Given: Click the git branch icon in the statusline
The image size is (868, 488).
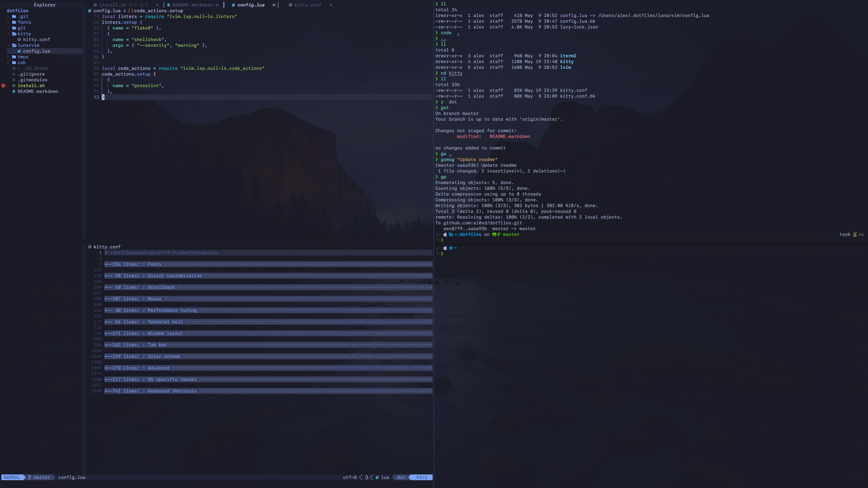Looking at the screenshot, I should click(x=30, y=477).
